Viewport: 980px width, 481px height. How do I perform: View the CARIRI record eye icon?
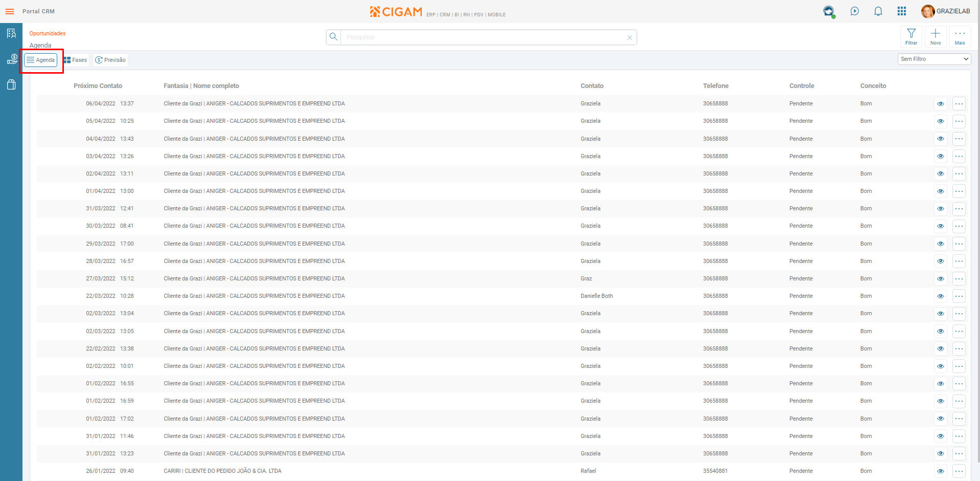pyautogui.click(x=941, y=471)
